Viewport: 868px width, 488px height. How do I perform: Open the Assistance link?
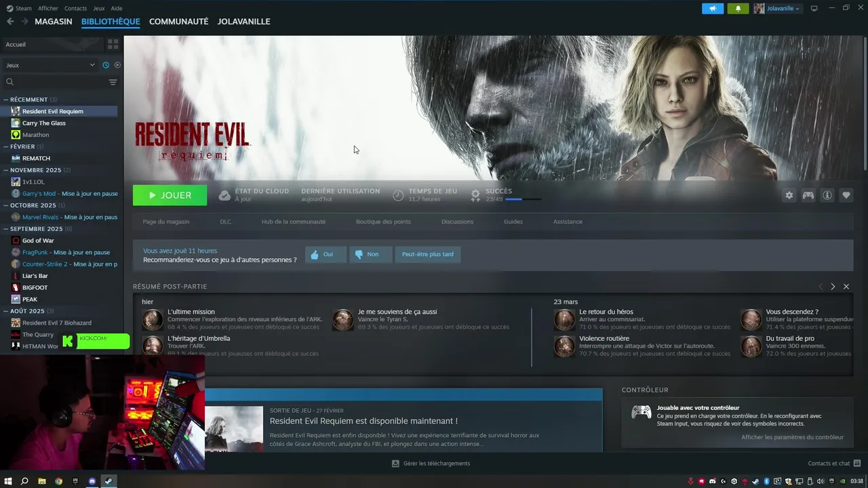tap(568, 222)
